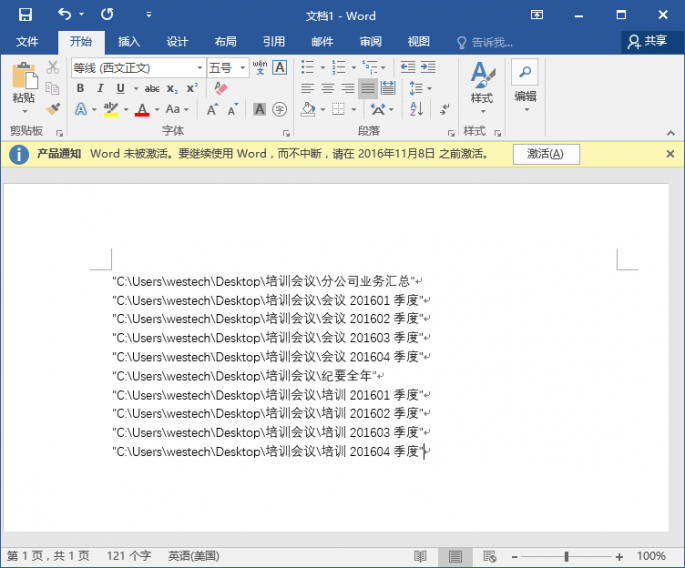Switch to the 引用 References tab

click(274, 42)
